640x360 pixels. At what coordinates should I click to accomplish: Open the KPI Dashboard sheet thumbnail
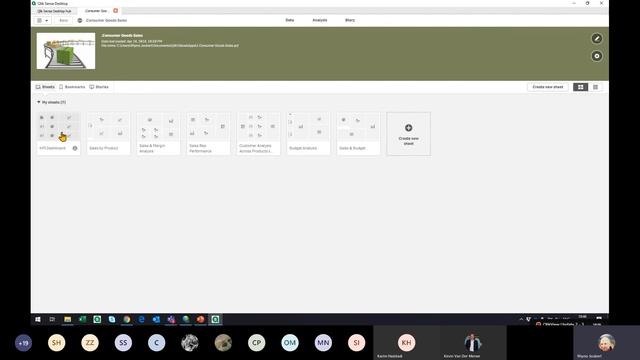[58, 127]
